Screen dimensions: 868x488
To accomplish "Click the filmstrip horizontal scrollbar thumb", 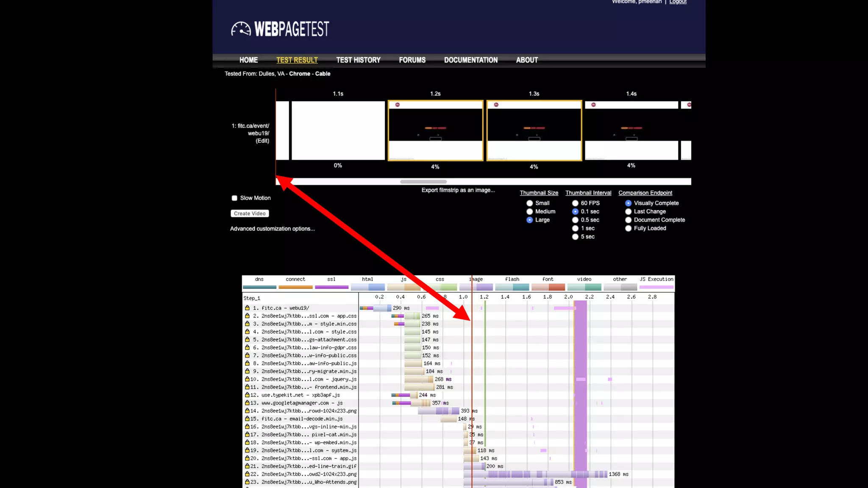I will coord(423,182).
